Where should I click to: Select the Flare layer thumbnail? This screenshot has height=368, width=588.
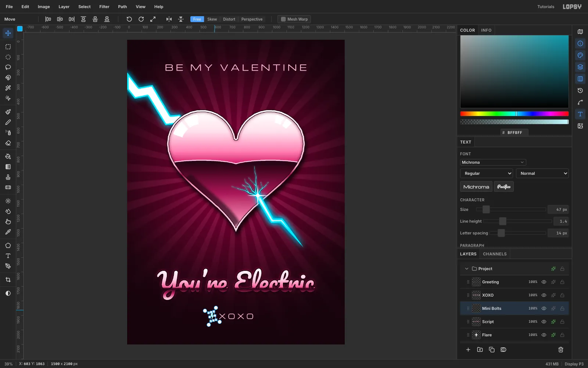tap(476, 335)
